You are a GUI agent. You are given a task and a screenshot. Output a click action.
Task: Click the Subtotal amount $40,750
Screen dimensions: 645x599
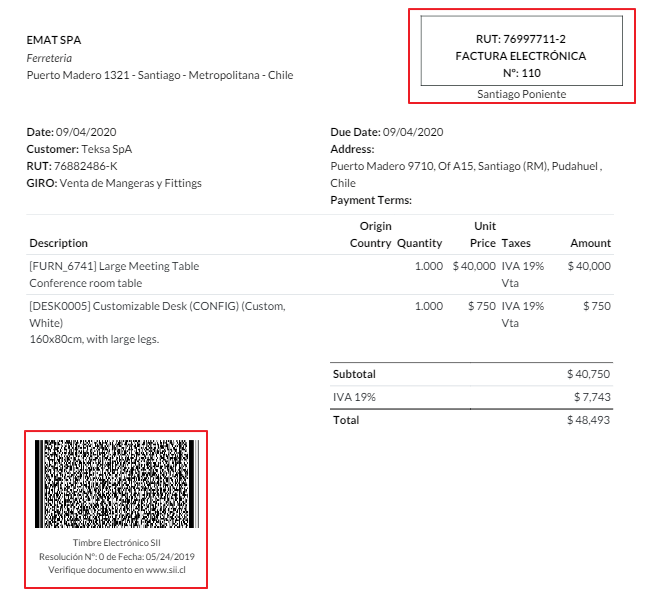tap(588, 374)
